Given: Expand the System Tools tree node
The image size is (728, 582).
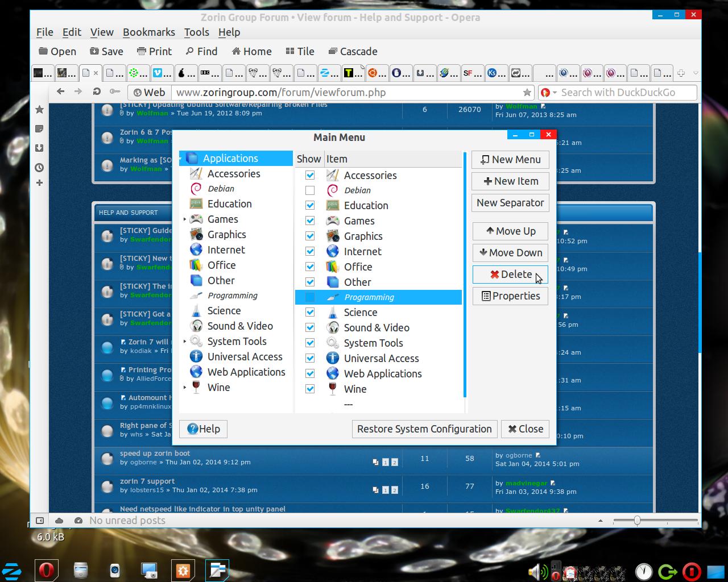Looking at the screenshot, I should 185,342.
